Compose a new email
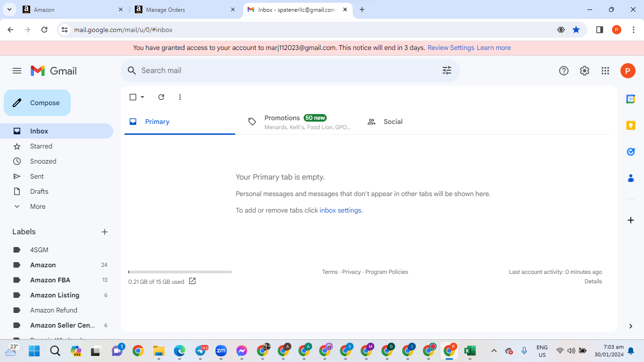Image resolution: width=644 pixels, height=362 pixels. [37, 103]
